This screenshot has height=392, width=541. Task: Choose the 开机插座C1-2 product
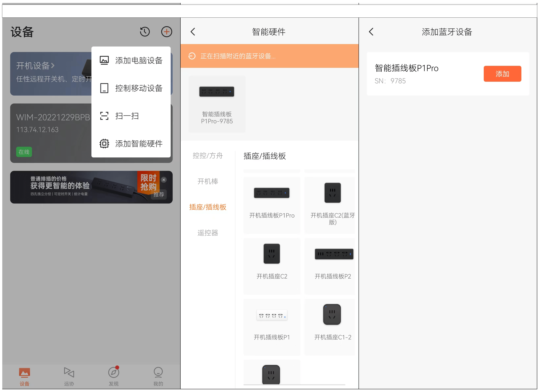(330, 327)
